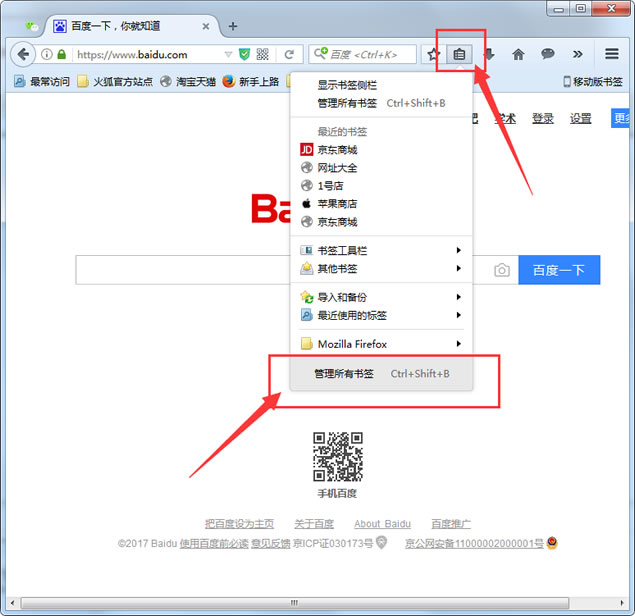Go to home page with house icon

pyautogui.click(x=518, y=54)
